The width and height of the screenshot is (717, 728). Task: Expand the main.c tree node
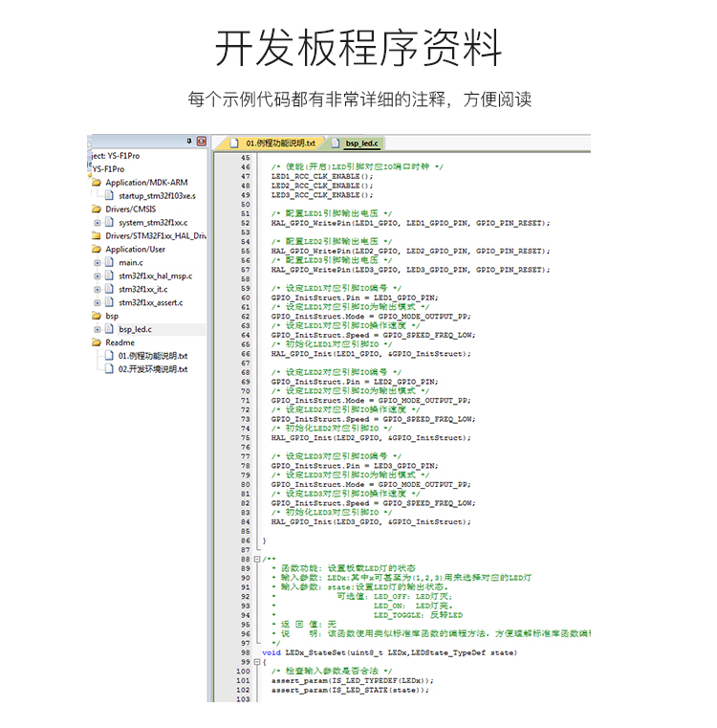click(97, 262)
